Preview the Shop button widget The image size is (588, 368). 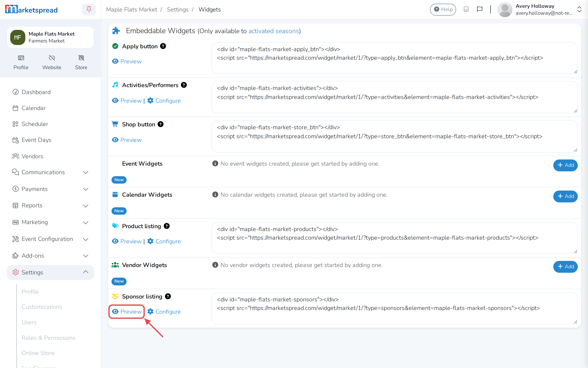(x=127, y=140)
